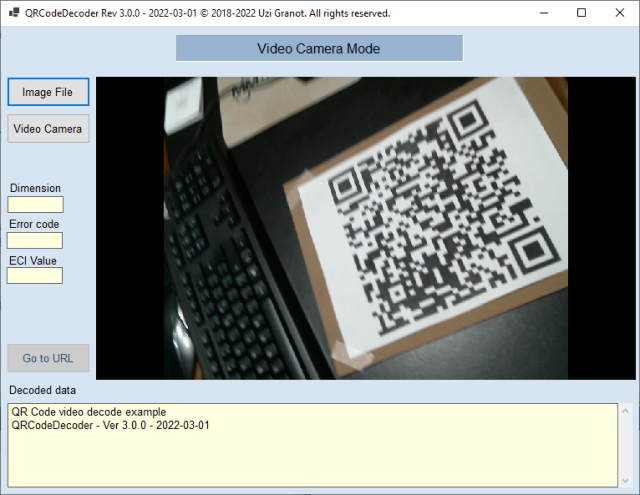Image resolution: width=640 pixels, height=495 pixels.
Task: Click the camera preview showing the QR code
Action: [x=366, y=228]
